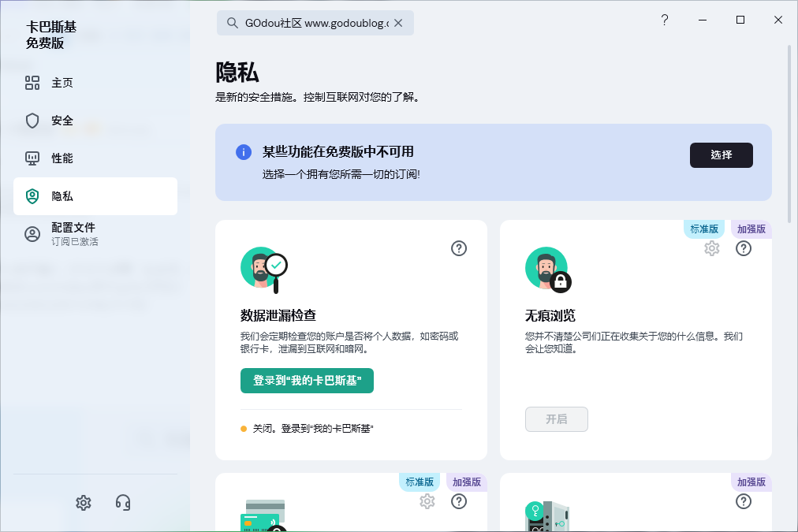Open the gear icon on the 无痕浏览 card
The height and width of the screenshot is (532, 798).
pos(712,247)
